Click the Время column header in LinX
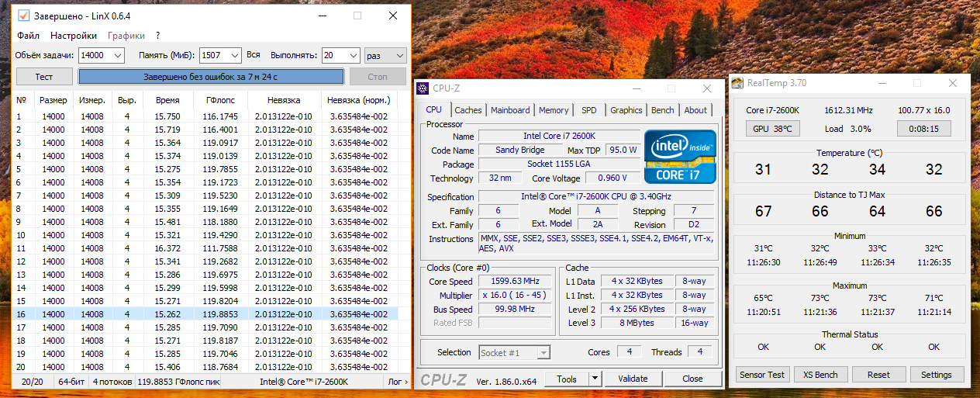 167,100
